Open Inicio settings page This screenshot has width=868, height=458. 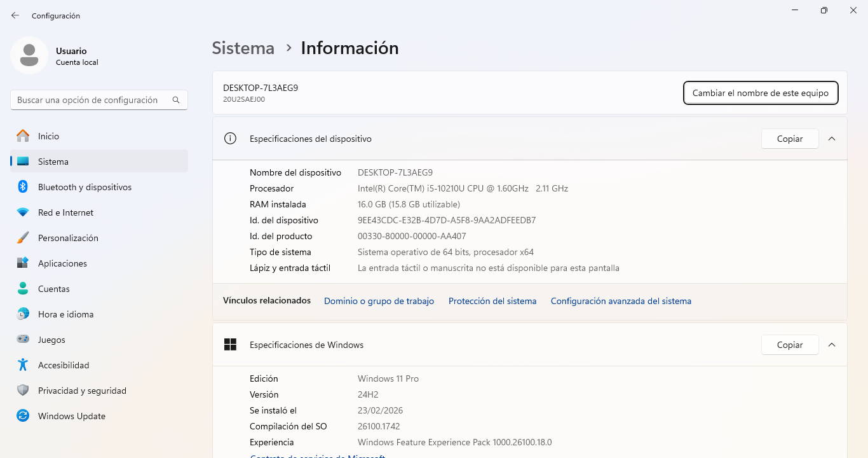click(x=99, y=136)
